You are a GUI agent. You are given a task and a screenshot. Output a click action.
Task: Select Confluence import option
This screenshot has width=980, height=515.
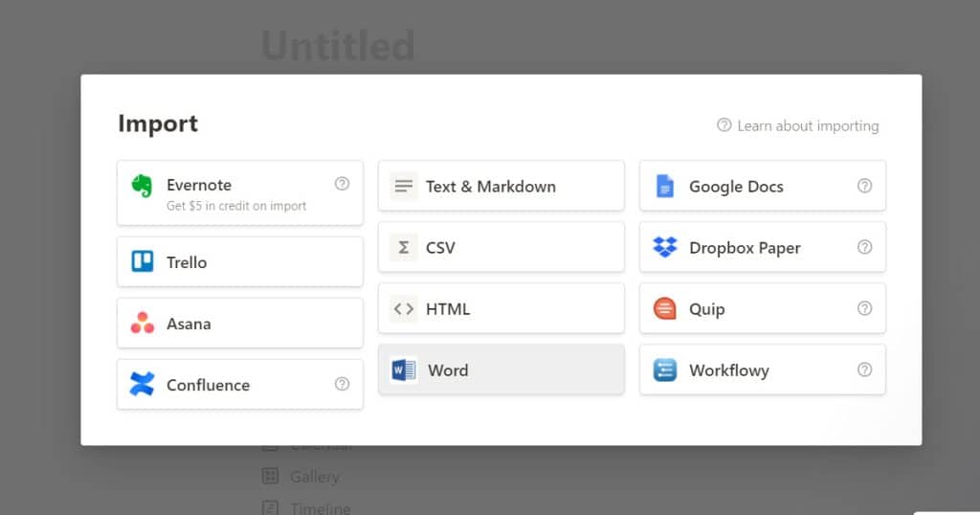click(240, 384)
